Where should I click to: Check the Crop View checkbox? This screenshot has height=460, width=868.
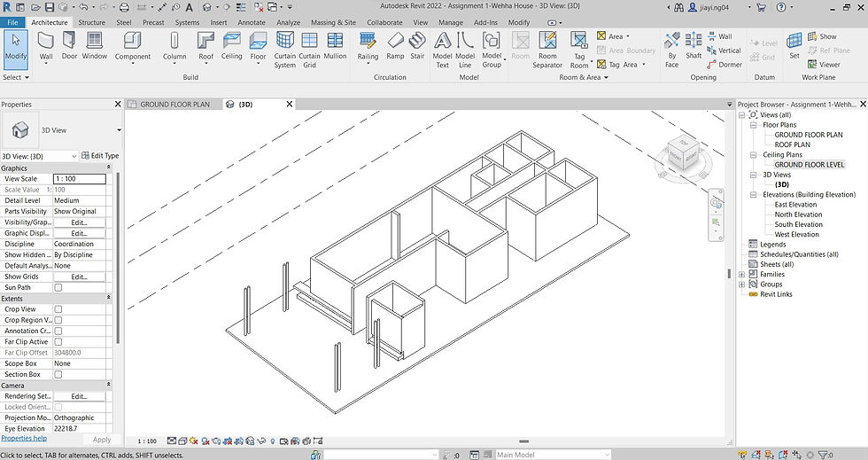(x=58, y=309)
